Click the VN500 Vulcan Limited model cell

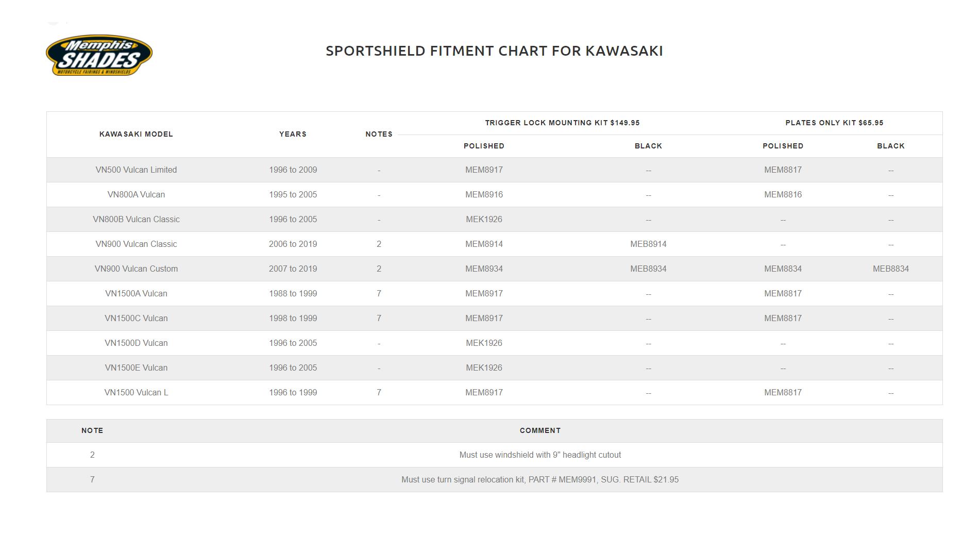[x=136, y=170]
